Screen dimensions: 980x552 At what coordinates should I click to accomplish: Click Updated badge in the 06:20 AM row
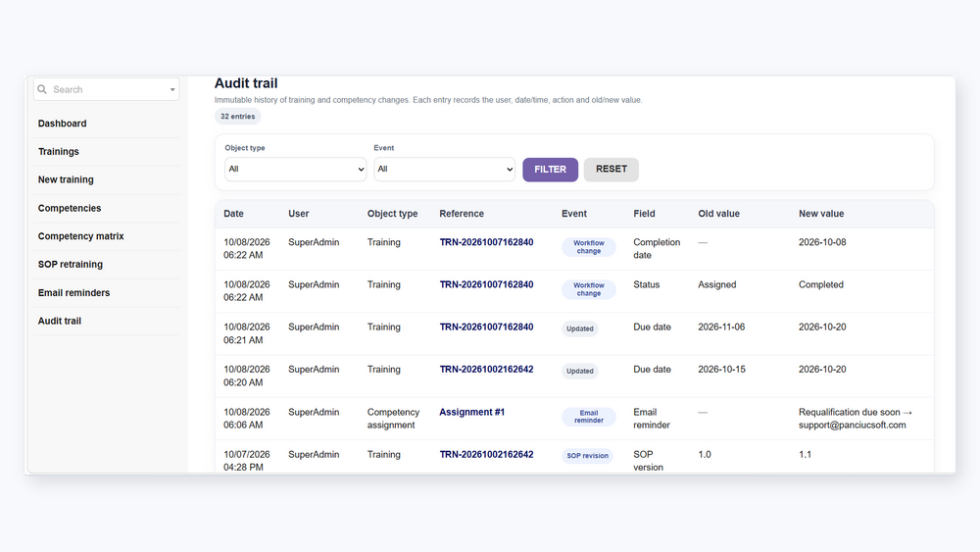coord(580,372)
